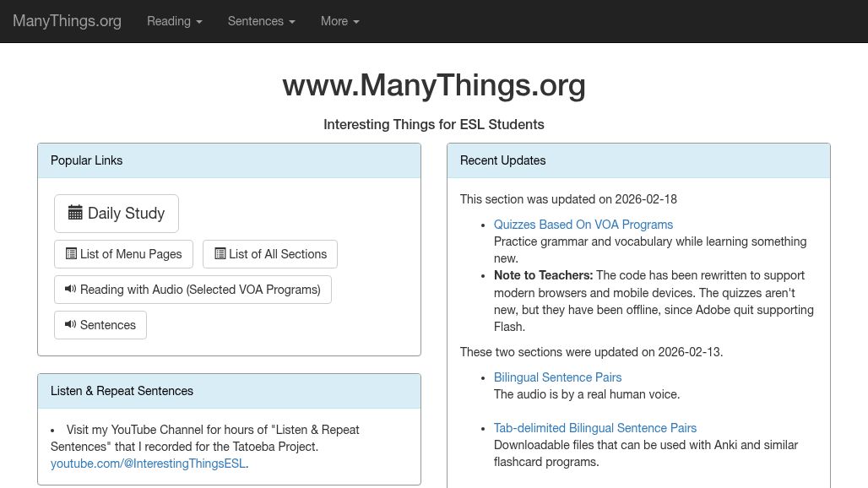Click the list icon on List of All Sections
The width and height of the screenshot is (868, 488).
coord(220,254)
